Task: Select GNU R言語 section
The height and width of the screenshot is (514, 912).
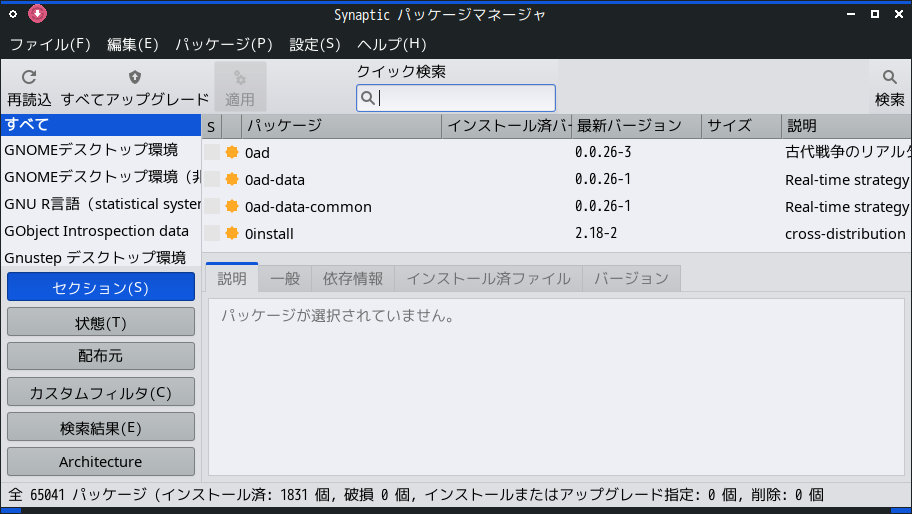Action: (101, 204)
